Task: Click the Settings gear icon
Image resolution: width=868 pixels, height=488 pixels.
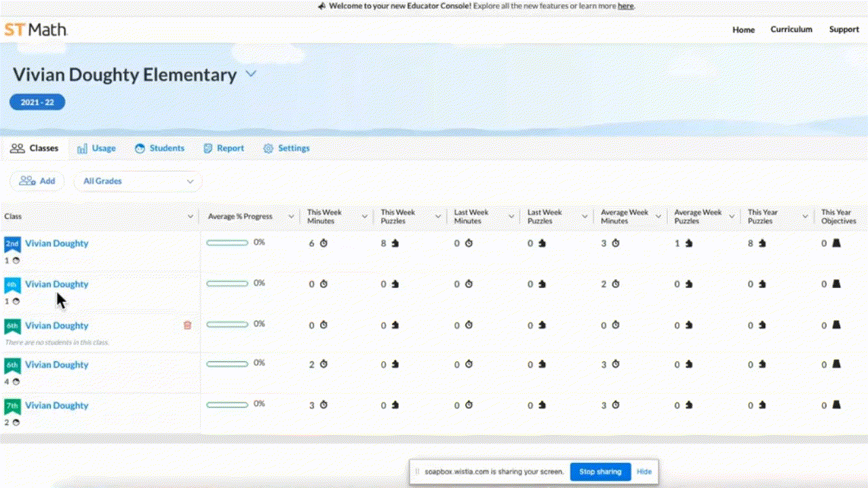Action: coord(268,148)
